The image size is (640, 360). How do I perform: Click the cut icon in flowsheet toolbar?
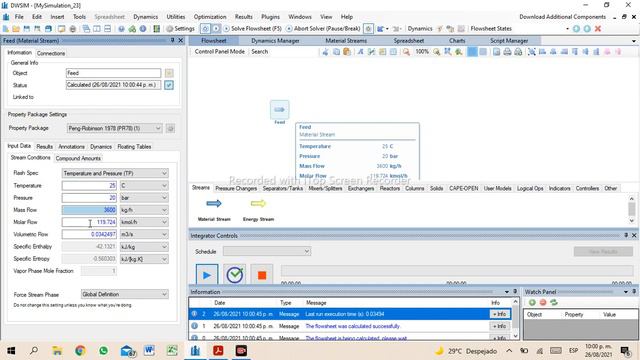(325, 52)
